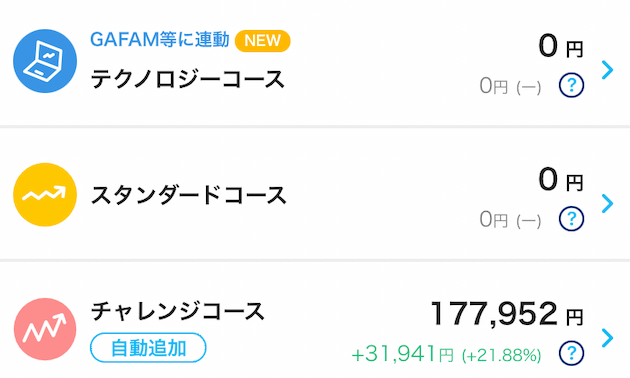Open help for チャレンジコース question mark
This screenshot has width=630, height=378.
571,353
